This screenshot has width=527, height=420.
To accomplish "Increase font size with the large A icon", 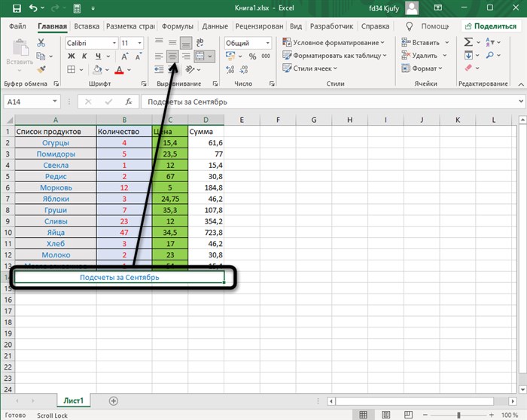I will [125, 56].
